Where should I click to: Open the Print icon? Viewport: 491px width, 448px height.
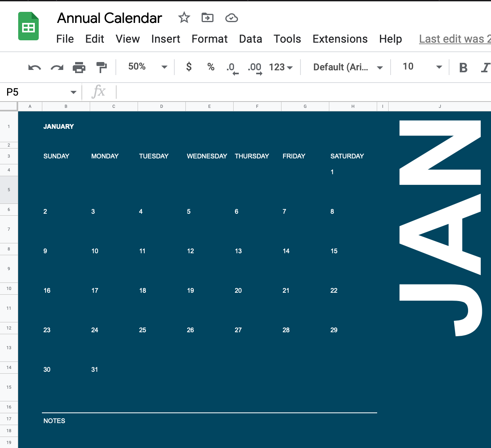click(x=79, y=67)
